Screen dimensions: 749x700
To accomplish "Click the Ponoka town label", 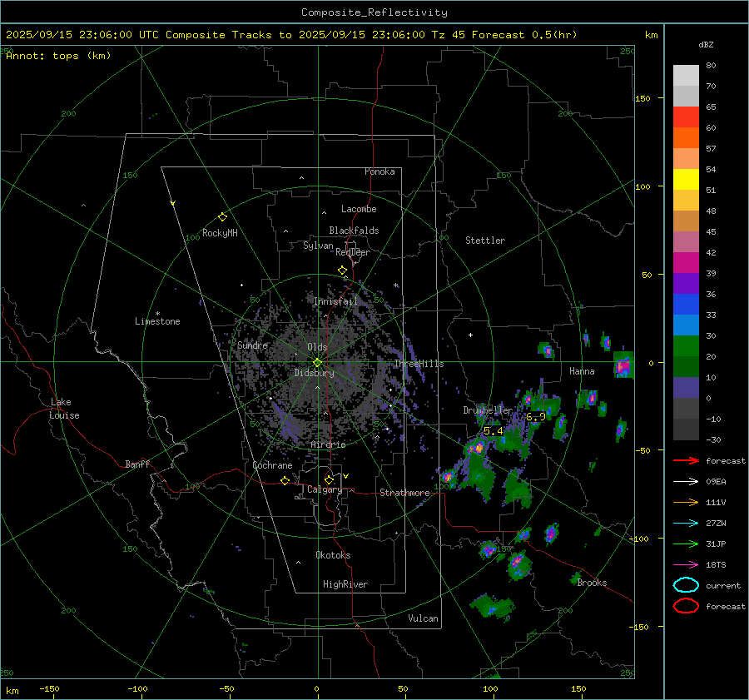I will pyautogui.click(x=379, y=171).
